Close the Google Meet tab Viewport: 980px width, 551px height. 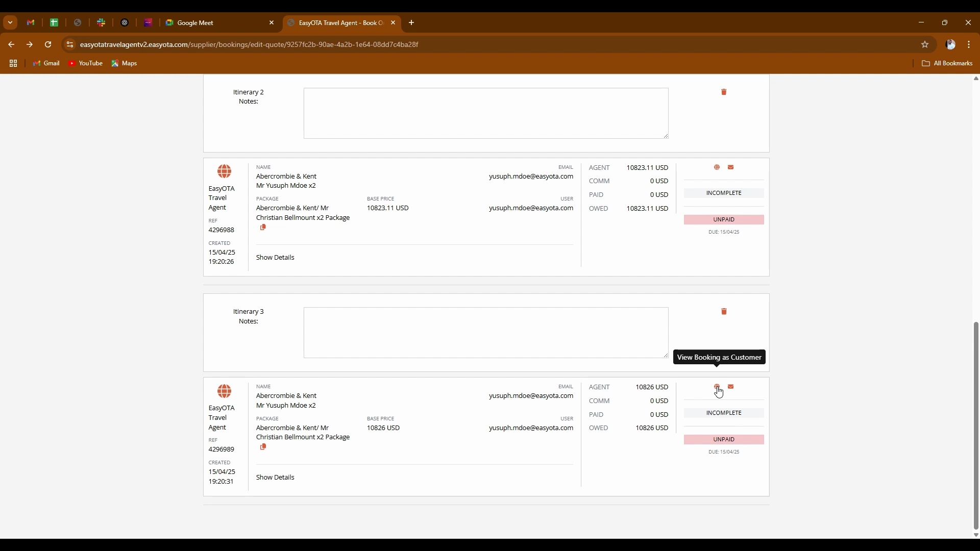click(x=272, y=22)
